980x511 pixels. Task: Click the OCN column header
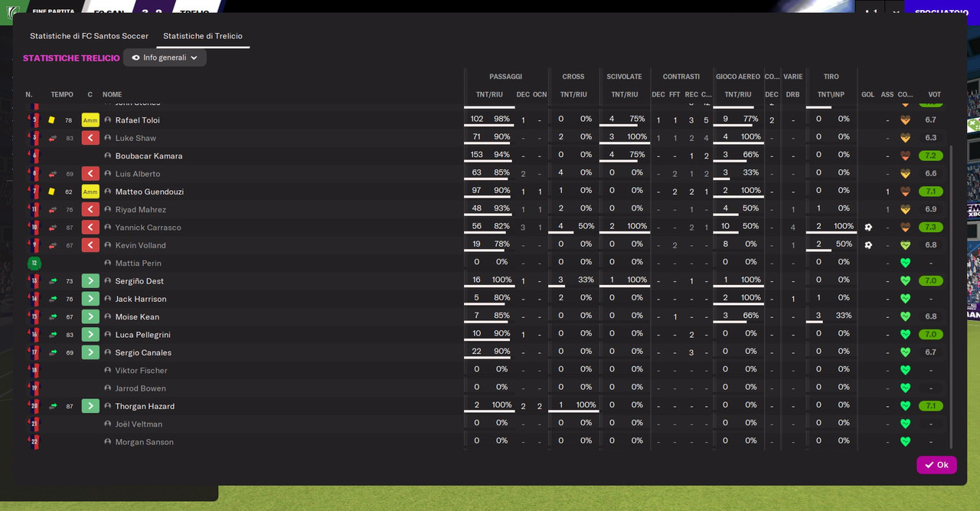pos(540,95)
